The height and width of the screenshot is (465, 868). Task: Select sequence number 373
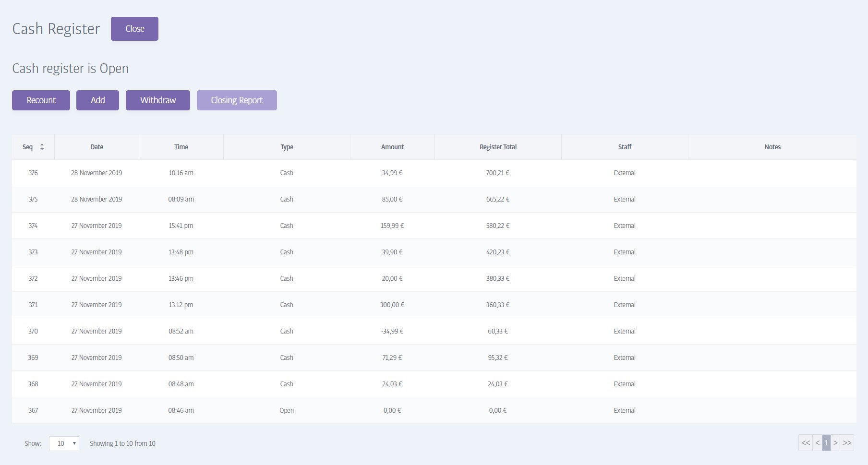(x=33, y=252)
